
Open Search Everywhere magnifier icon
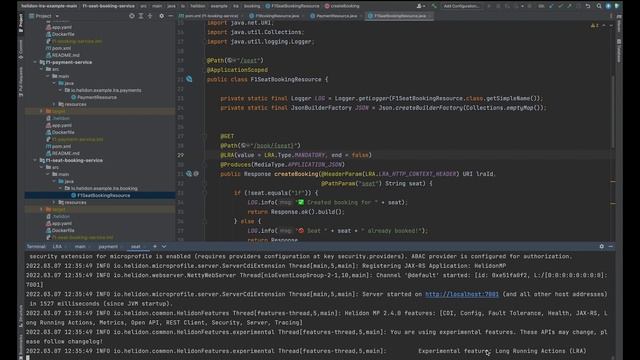(599, 6)
